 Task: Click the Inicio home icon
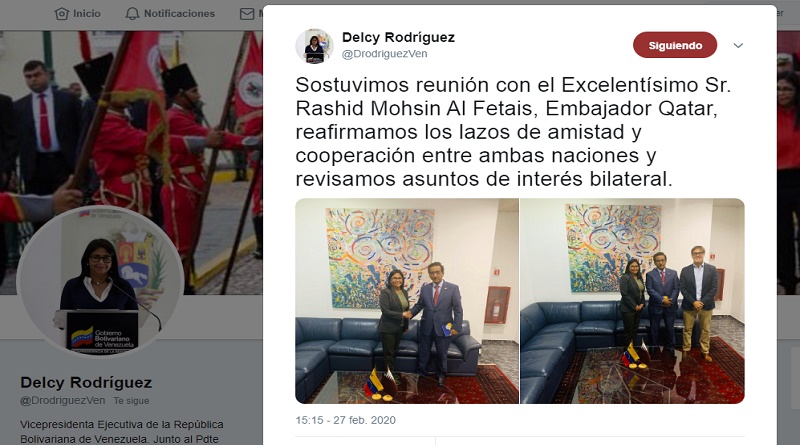[x=62, y=14]
